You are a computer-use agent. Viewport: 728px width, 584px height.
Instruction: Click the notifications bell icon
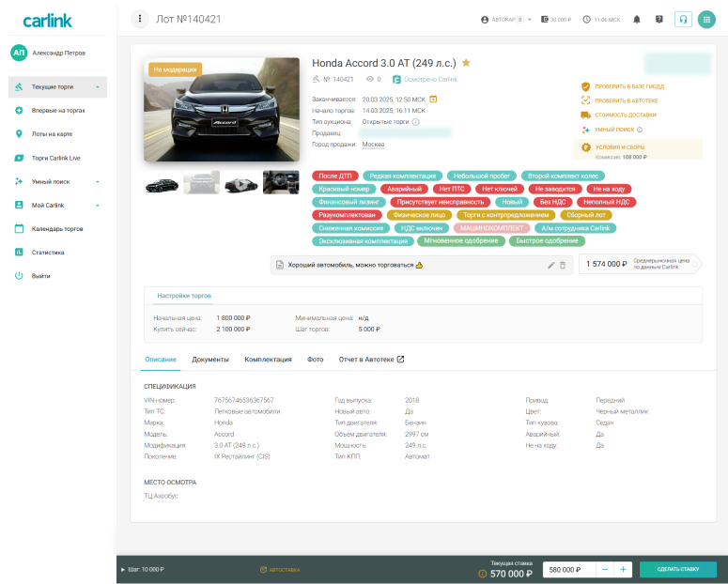[x=637, y=19]
